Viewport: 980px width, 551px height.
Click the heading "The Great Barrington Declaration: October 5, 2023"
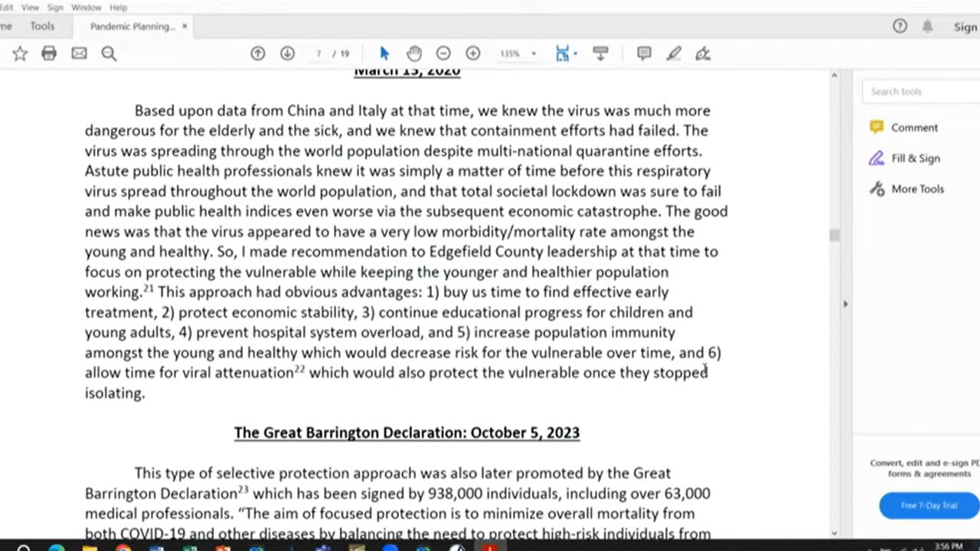click(407, 433)
